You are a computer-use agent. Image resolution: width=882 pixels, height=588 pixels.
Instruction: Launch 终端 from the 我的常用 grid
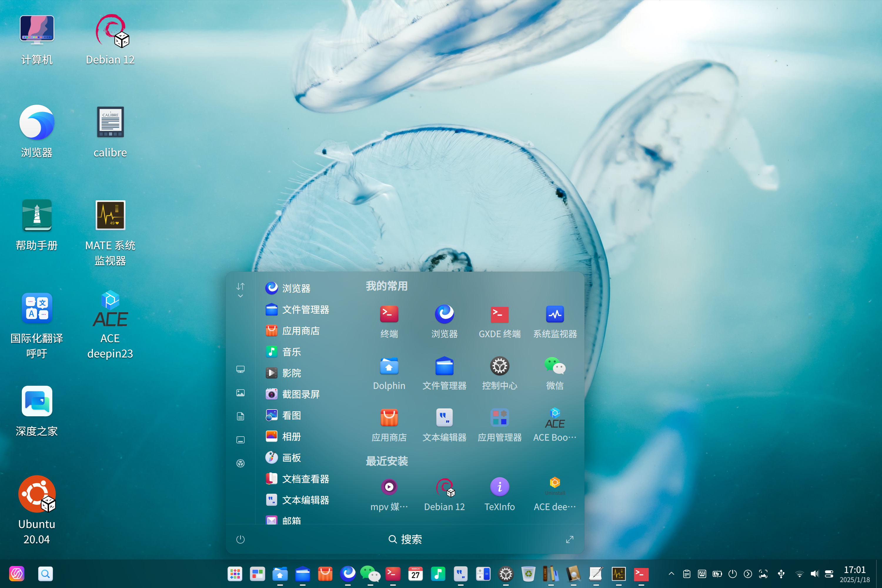click(389, 314)
